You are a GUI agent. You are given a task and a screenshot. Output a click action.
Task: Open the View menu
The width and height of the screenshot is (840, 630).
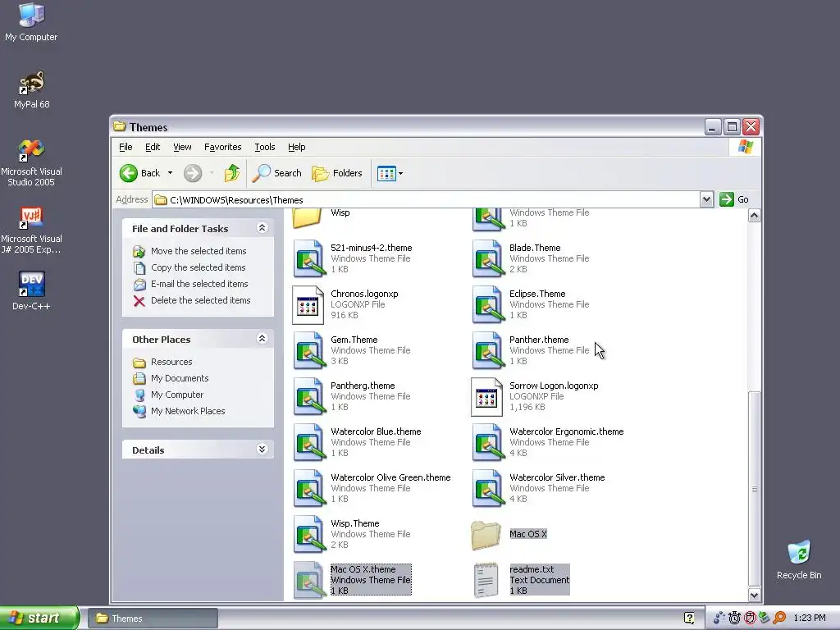tap(182, 147)
